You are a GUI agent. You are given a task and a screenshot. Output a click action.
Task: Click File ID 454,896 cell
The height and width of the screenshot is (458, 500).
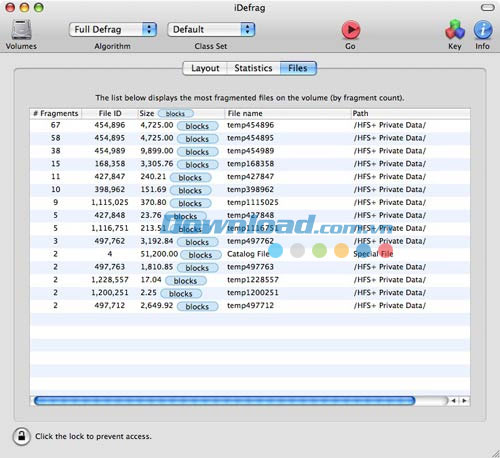click(110, 125)
